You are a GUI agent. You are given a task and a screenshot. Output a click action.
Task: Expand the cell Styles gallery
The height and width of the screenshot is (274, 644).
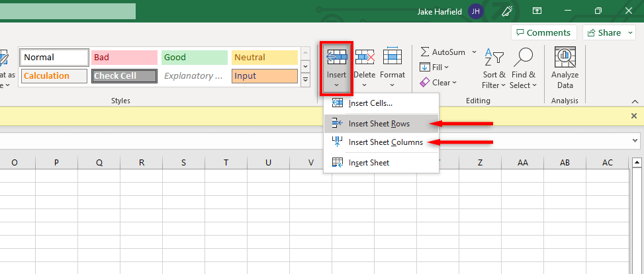click(x=305, y=80)
